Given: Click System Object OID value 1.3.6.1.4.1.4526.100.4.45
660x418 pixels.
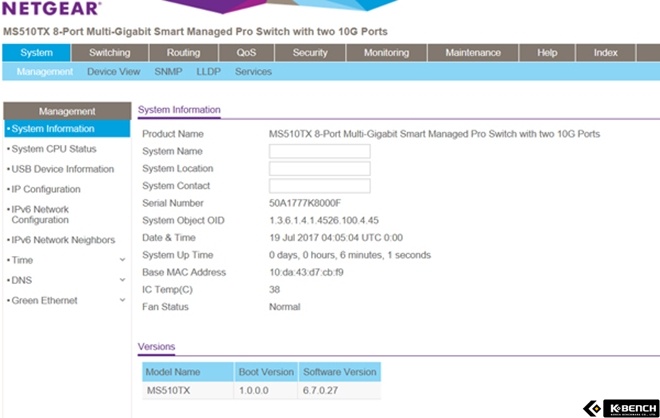Looking at the screenshot, I should (x=324, y=221).
